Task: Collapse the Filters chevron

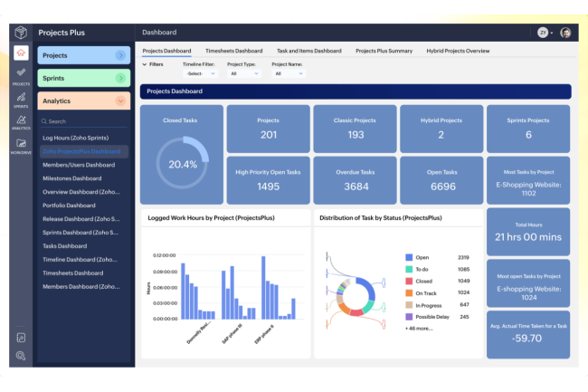Action: pyautogui.click(x=145, y=64)
